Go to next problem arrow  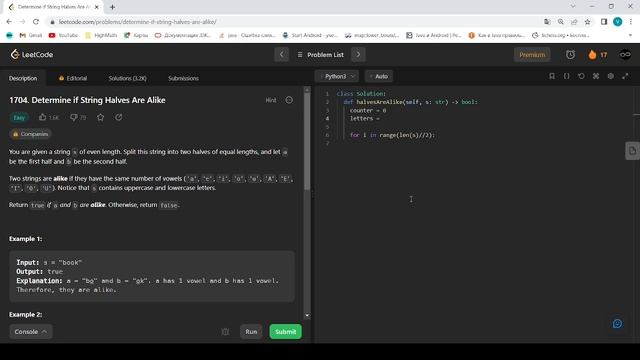coord(358,55)
